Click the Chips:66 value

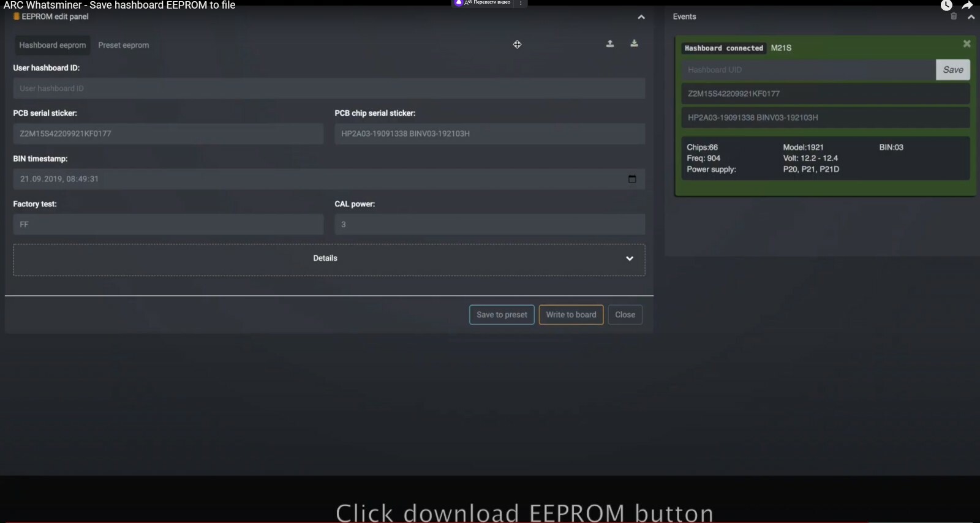click(702, 148)
